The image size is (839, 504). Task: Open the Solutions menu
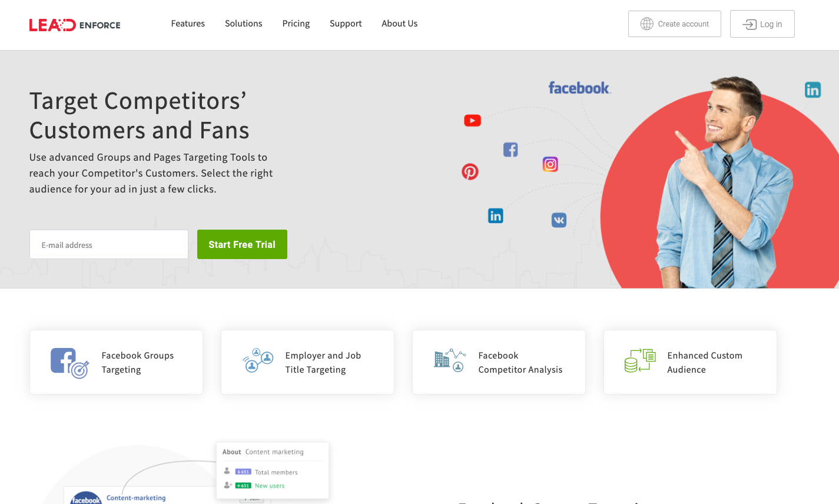coord(243,24)
